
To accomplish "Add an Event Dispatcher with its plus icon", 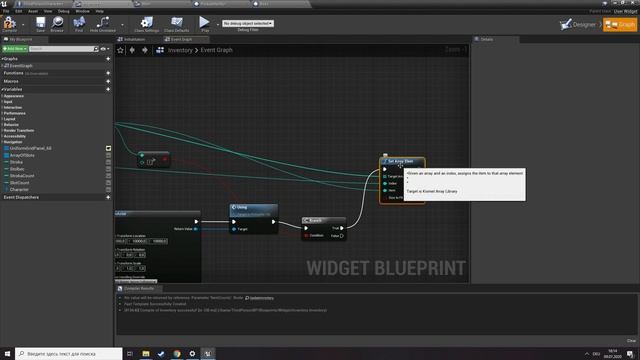I will click(108, 197).
